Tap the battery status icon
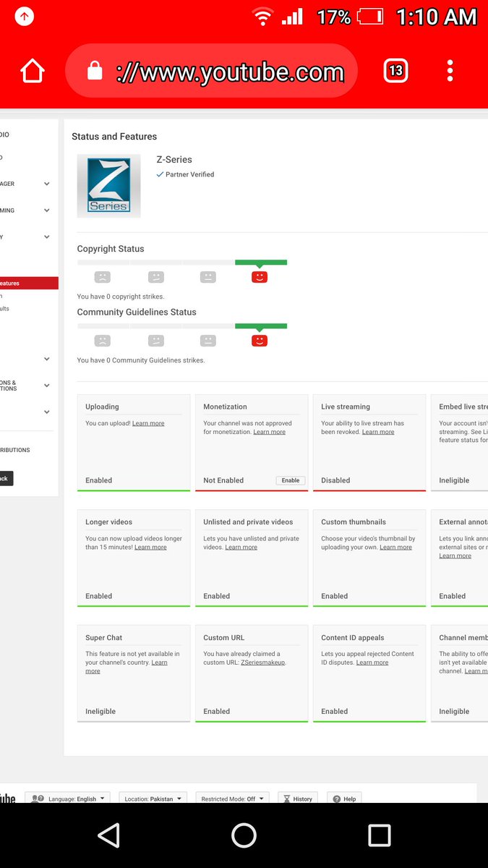The image size is (488, 868). tap(370, 16)
